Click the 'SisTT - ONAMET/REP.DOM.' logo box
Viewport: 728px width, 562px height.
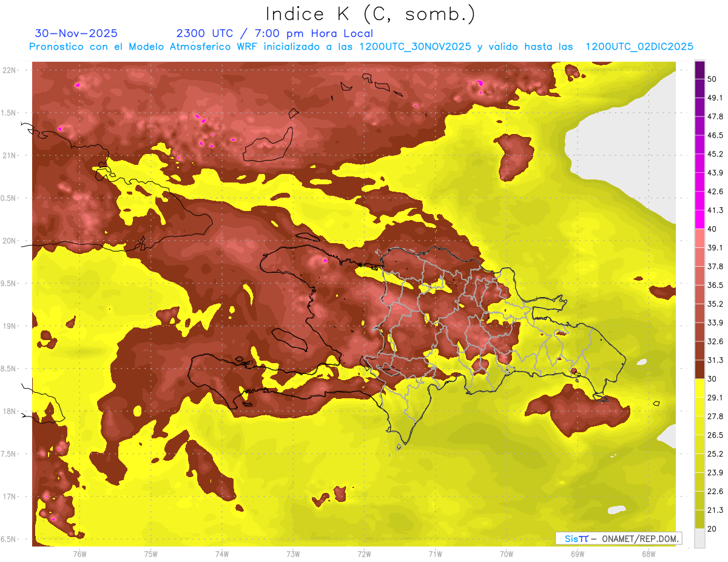coord(619,538)
